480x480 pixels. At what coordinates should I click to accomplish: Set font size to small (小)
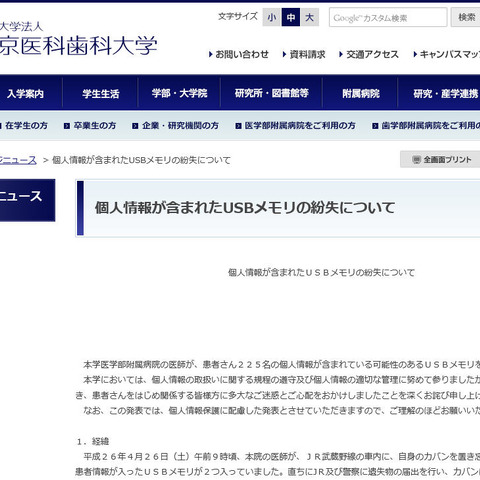pyautogui.click(x=272, y=17)
